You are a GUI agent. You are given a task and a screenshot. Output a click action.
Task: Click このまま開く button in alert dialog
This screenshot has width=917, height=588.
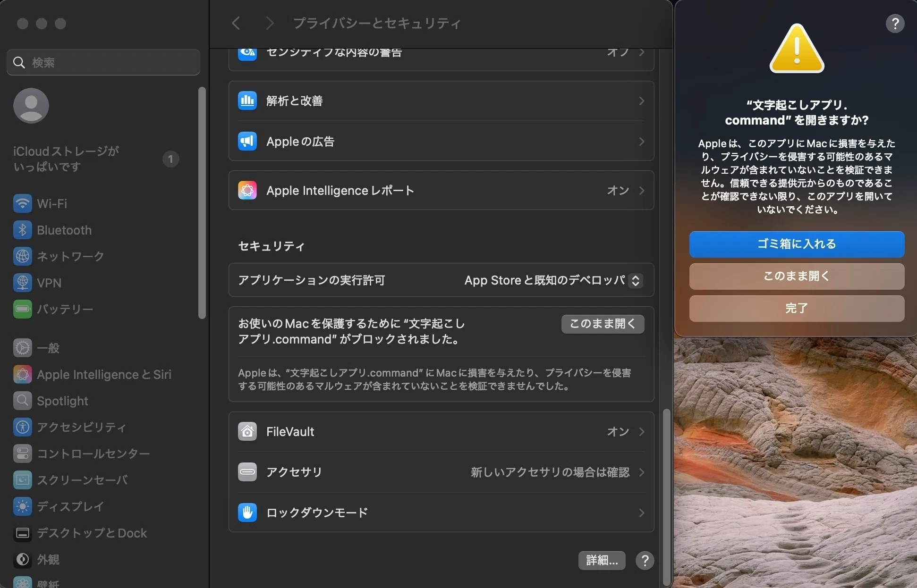pos(797,276)
